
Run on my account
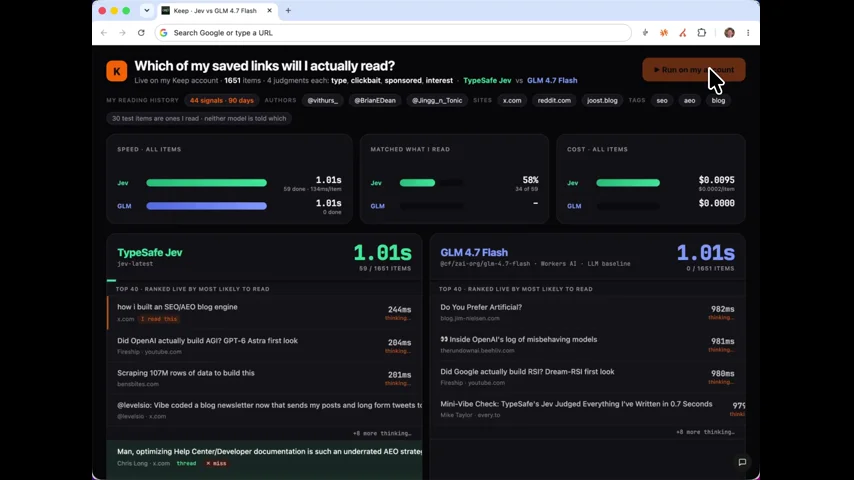(x=693, y=70)
